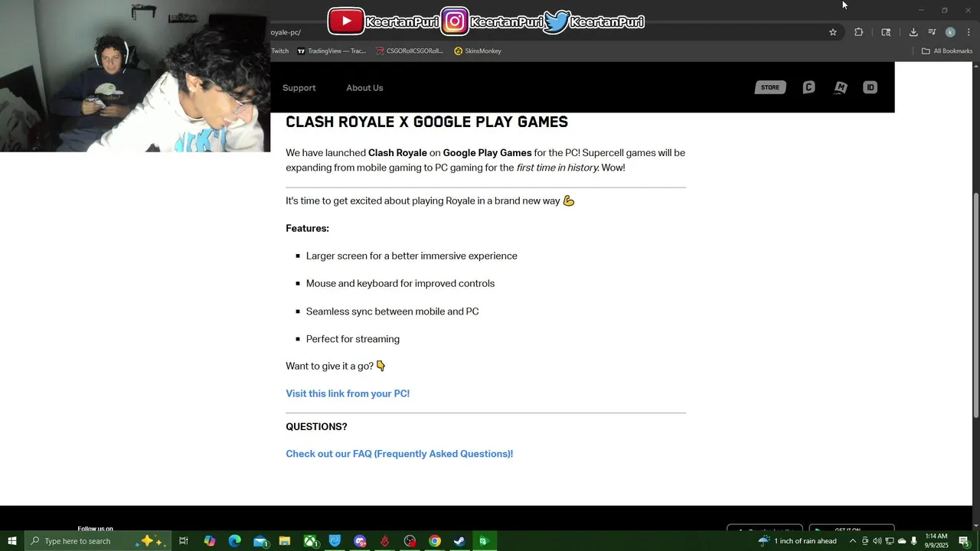Open the red flame app on taskbar
This screenshot has width=980, height=551.
point(385,541)
